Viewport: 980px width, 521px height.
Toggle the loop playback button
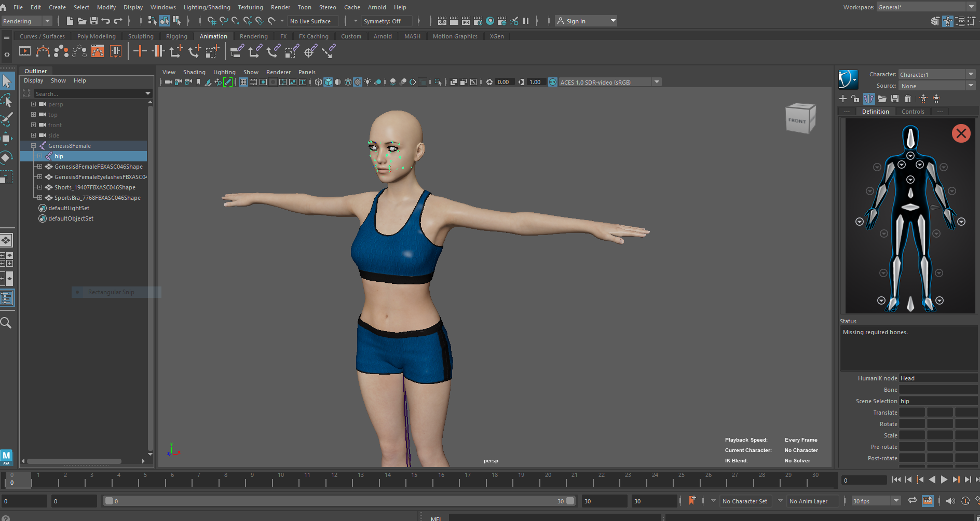[x=912, y=501]
